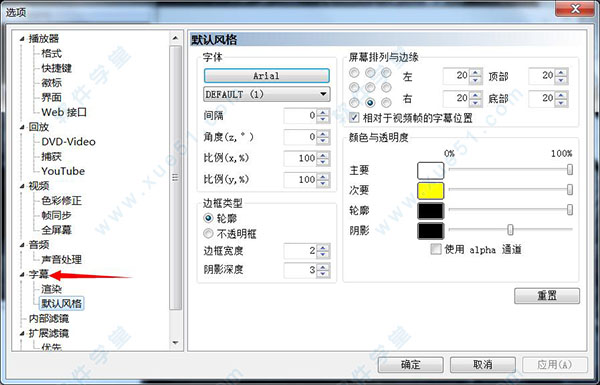Increase the 比例(x,%) value
This screenshot has height=385, width=600.
coord(323,155)
